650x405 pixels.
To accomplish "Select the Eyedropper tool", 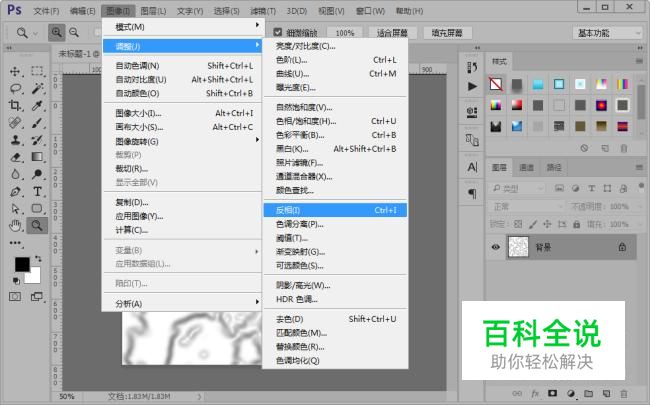I will (37, 105).
